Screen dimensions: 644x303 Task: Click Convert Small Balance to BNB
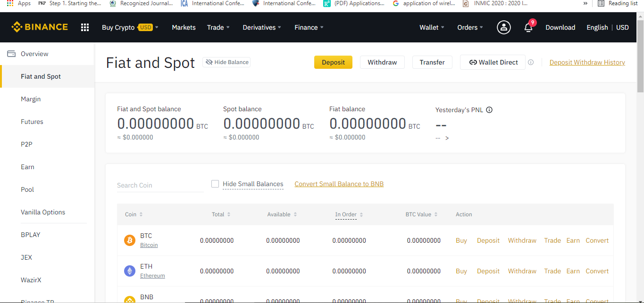click(339, 184)
